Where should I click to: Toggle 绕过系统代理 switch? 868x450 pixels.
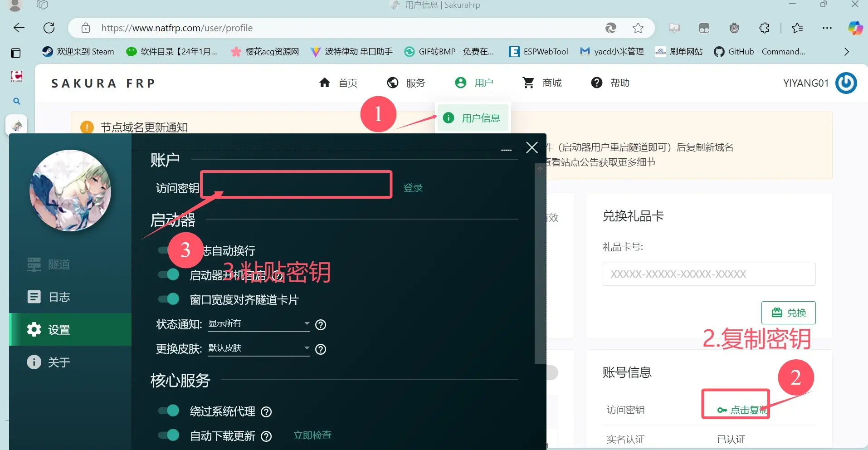tap(168, 411)
